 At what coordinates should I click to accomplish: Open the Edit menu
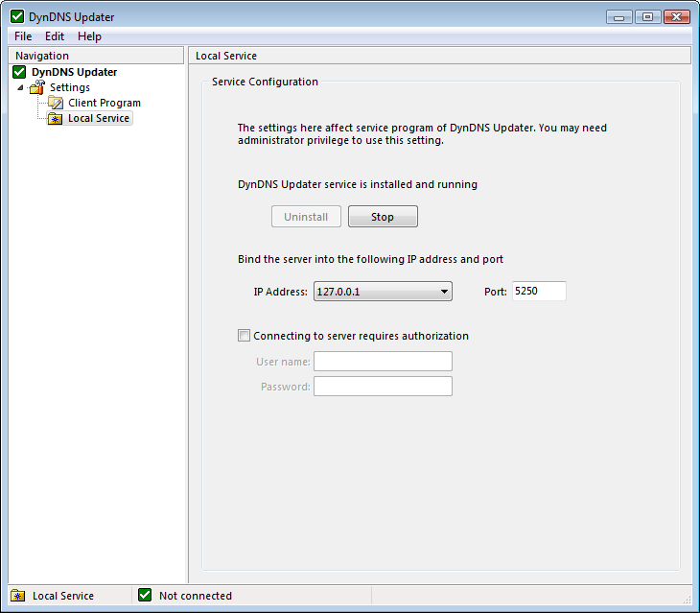55,36
